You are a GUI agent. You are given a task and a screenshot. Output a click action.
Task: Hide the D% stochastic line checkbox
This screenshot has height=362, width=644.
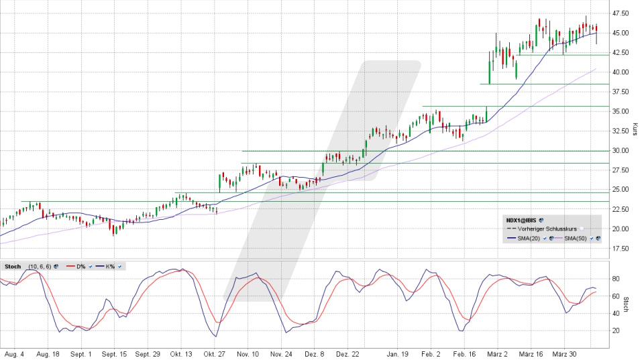(90, 266)
